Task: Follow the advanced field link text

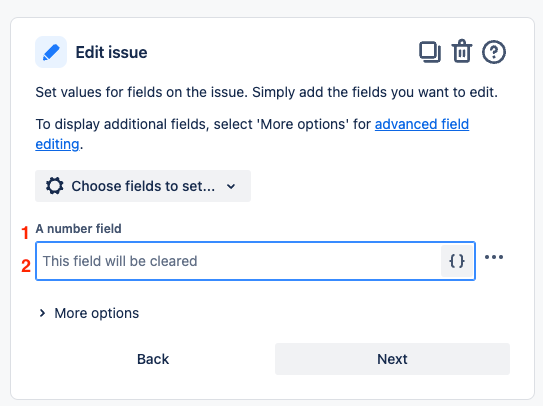Action: (x=422, y=124)
